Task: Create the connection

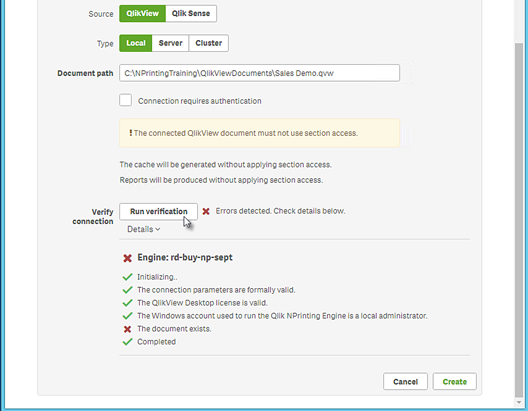Action: [x=455, y=381]
